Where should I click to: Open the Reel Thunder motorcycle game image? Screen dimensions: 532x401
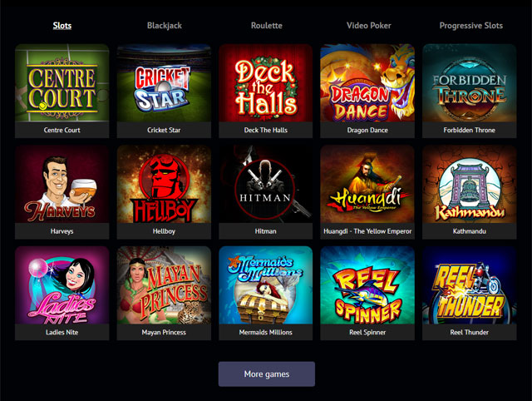pyautogui.click(x=469, y=285)
